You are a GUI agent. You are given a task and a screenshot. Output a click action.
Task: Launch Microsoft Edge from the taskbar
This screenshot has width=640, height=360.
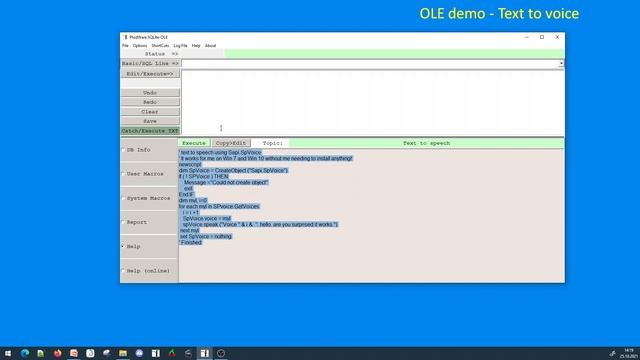[x=24, y=353]
